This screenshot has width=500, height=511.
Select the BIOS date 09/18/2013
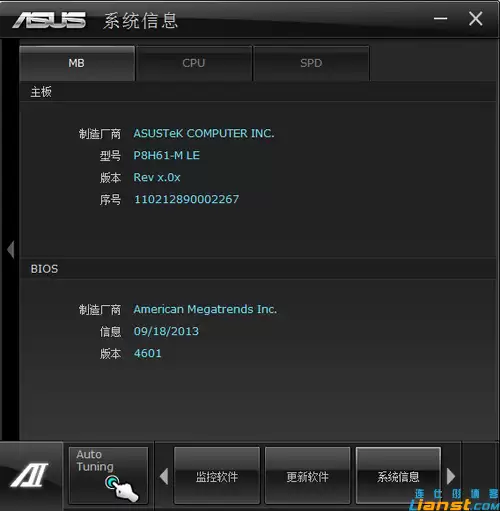tap(166, 331)
